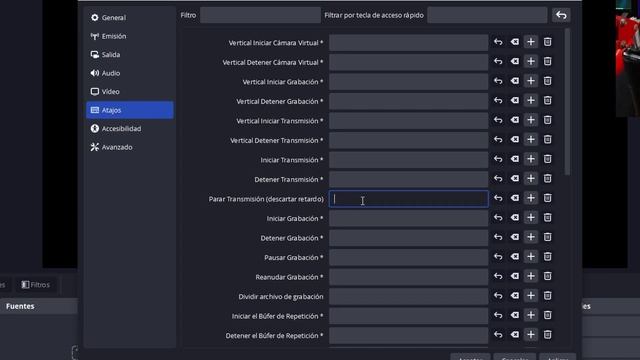
Task: Revert hotkey for Iniciar Grabación
Action: (x=498, y=218)
